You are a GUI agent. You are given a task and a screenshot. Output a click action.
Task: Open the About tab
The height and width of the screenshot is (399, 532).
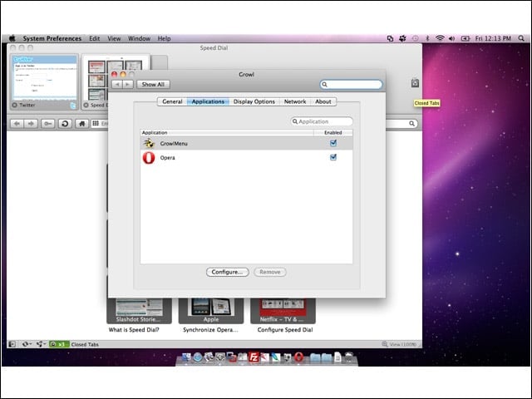(323, 101)
